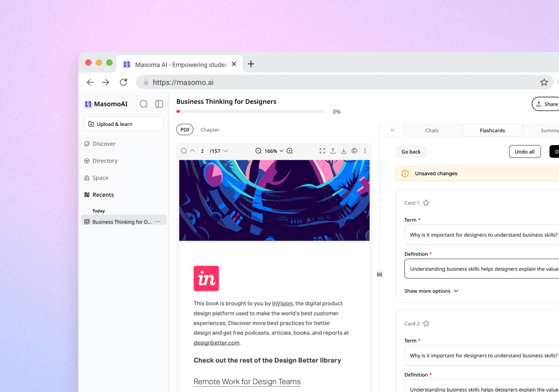Open the 166% zoom level dropdown
The height and width of the screenshot is (392, 559).
click(274, 151)
